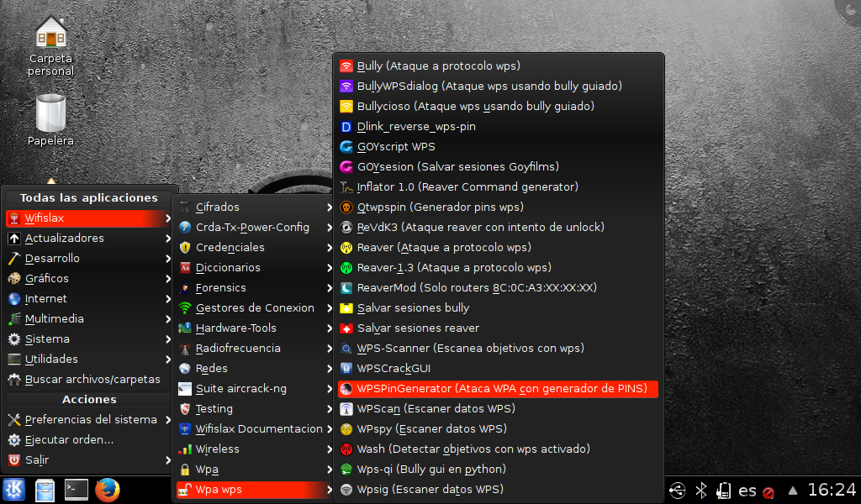The image size is (861, 504).
Task: Select Wifislax in applications menu
Action: pyautogui.click(x=89, y=218)
